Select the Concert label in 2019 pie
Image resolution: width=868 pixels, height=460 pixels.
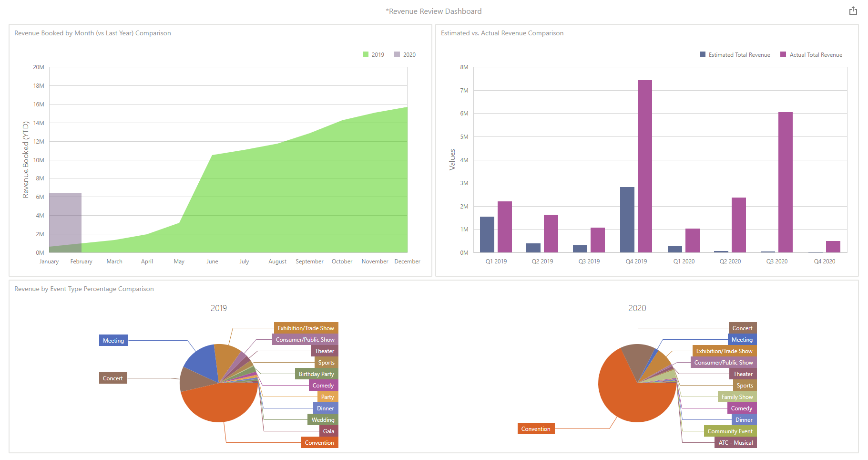click(x=113, y=378)
